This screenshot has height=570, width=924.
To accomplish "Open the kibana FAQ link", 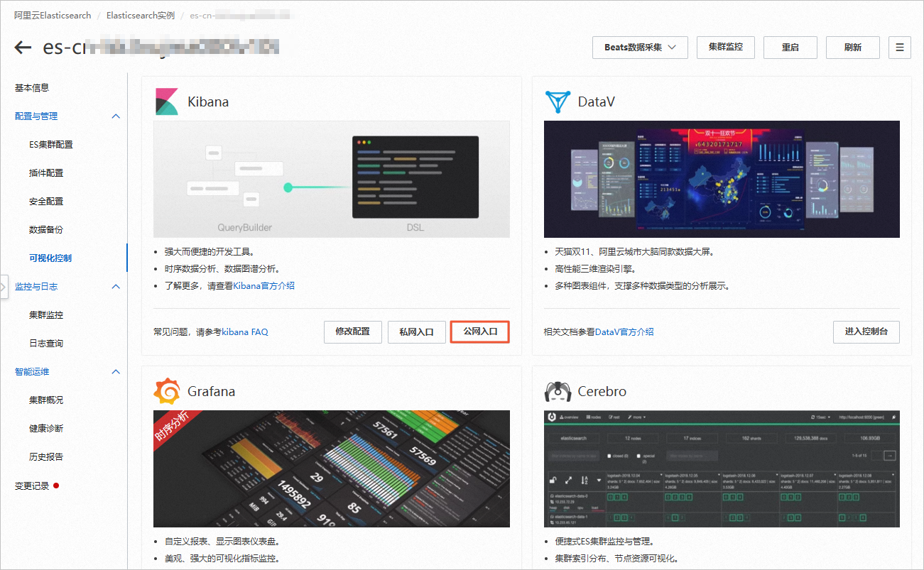I will [245, 332].
